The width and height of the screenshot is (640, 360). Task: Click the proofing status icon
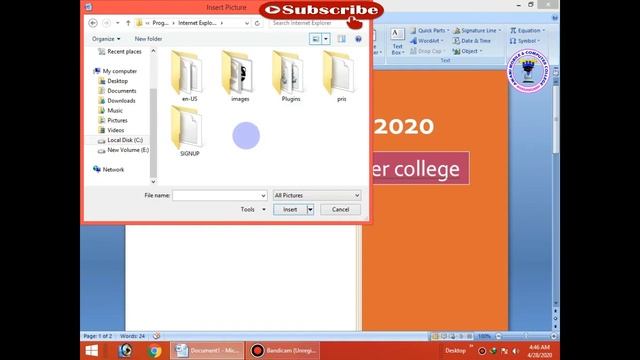click(x=156, y=336)
